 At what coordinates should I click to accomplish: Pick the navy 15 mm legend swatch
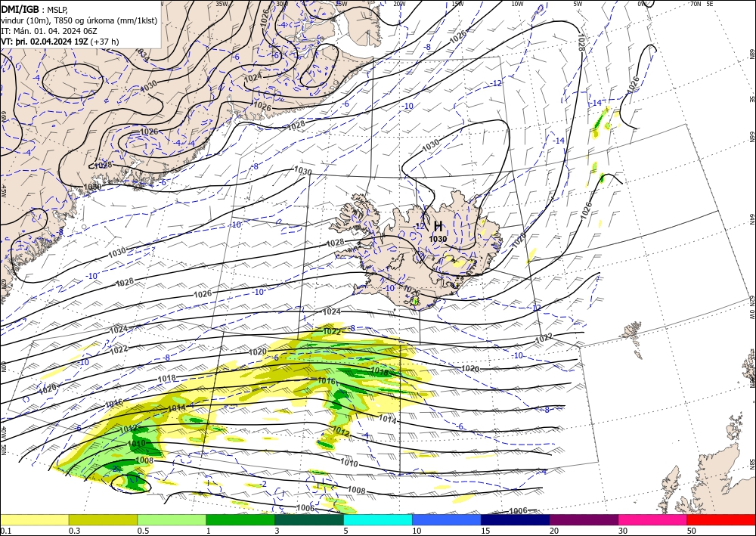click(x=516, y=520)
